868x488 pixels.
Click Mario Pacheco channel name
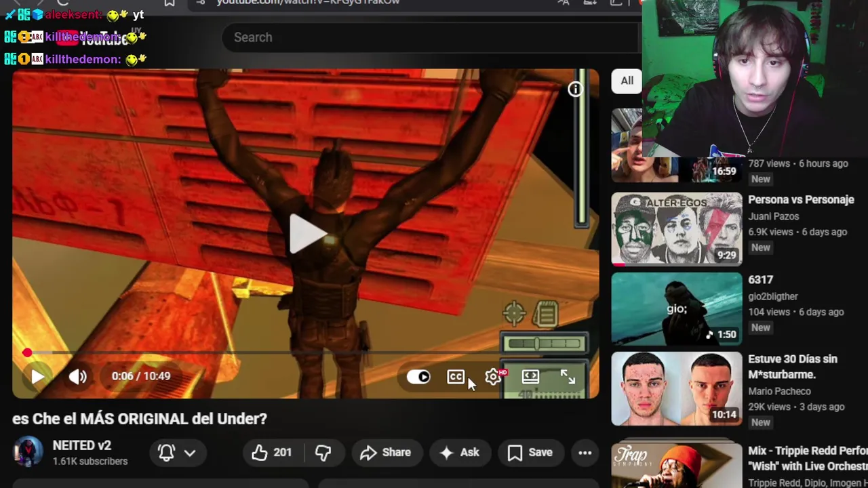click(779, 391)
